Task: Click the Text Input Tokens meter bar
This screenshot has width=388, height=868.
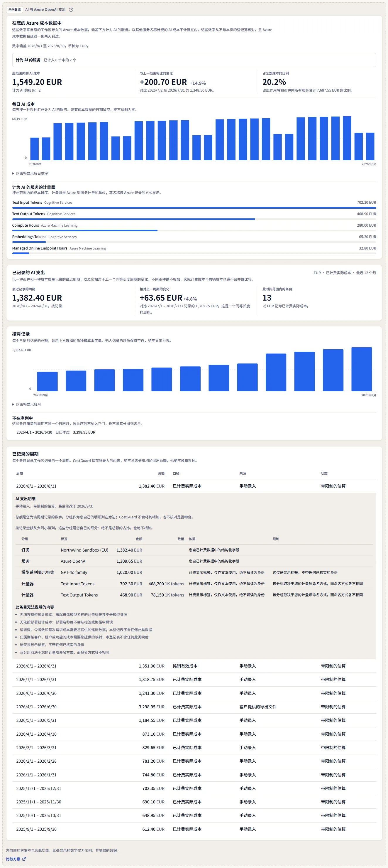Action: tap(194, 208)
